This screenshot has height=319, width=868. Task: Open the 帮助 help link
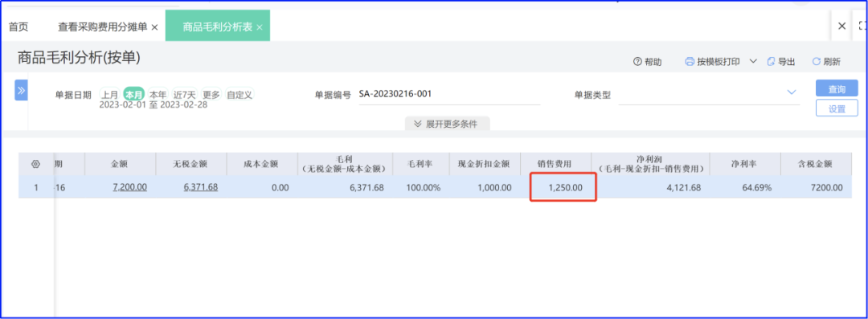tap(647, 62)
